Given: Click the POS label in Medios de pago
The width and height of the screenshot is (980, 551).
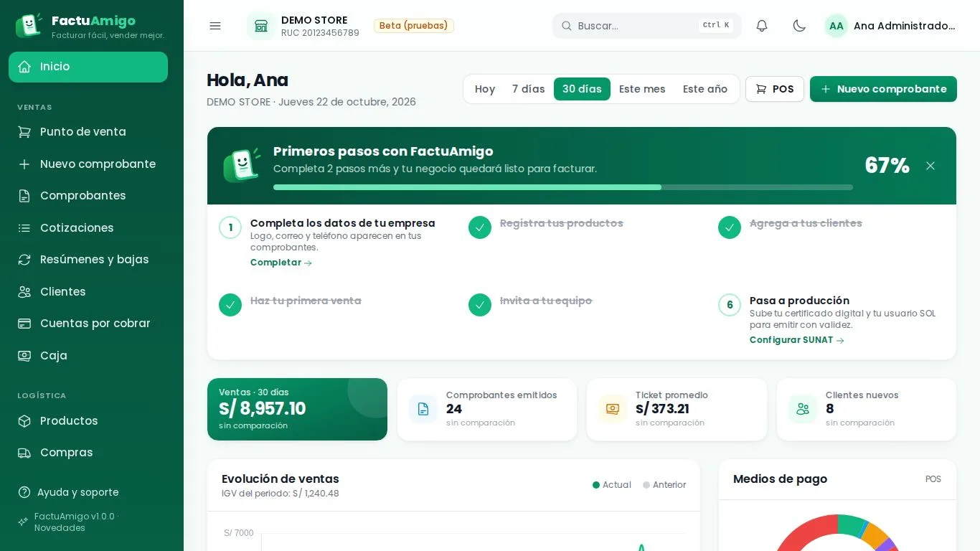Looking at the screenshot, I should 933,479.
